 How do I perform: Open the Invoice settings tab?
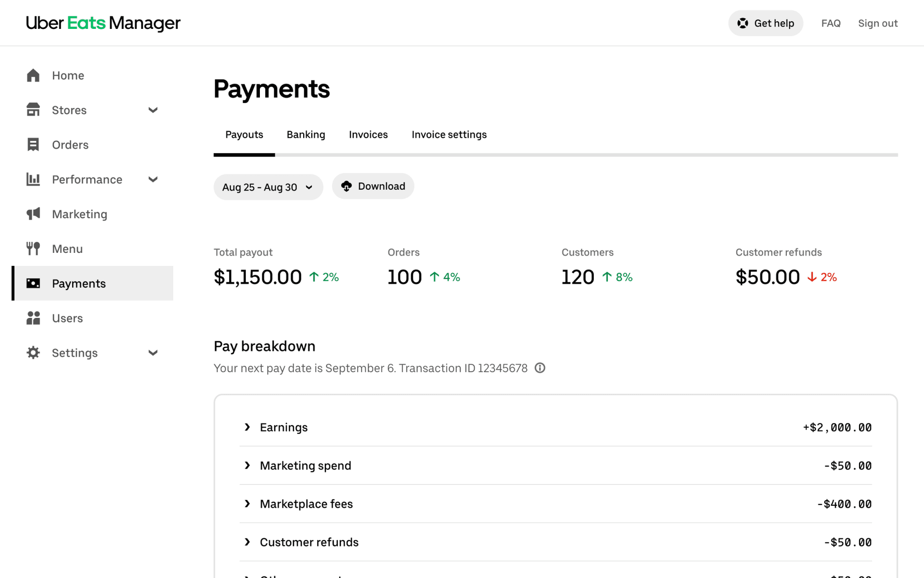(449, 135)
